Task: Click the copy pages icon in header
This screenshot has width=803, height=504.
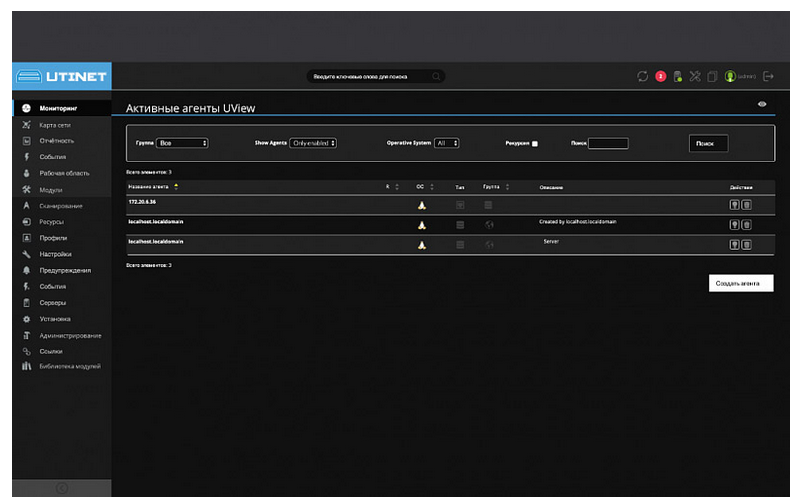Action: tap(711, 76)
